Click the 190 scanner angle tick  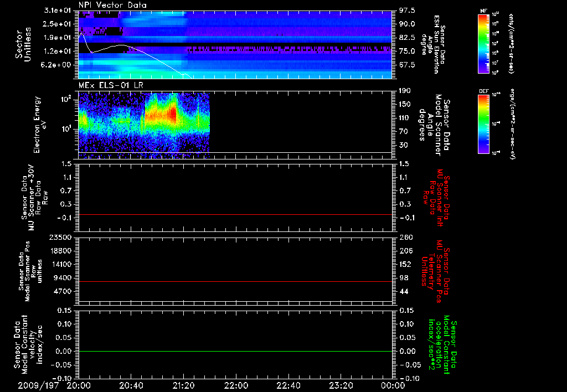[405, 91]
